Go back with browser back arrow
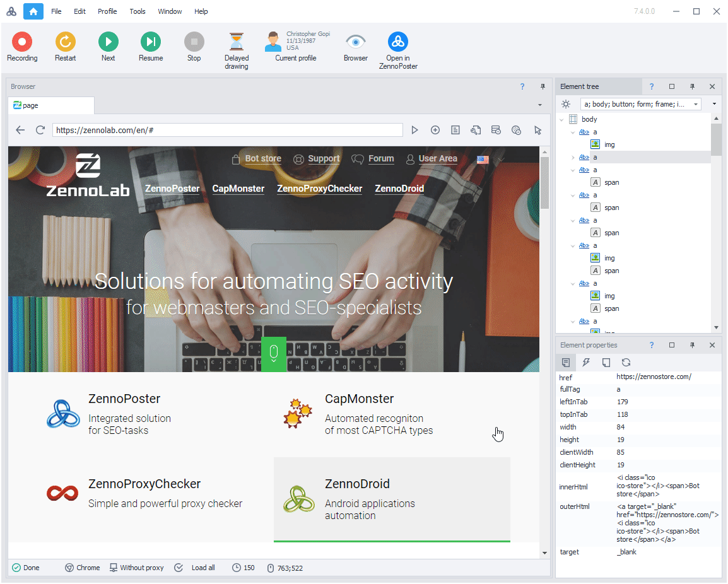 pyautogui.click(x=20, y=130)
